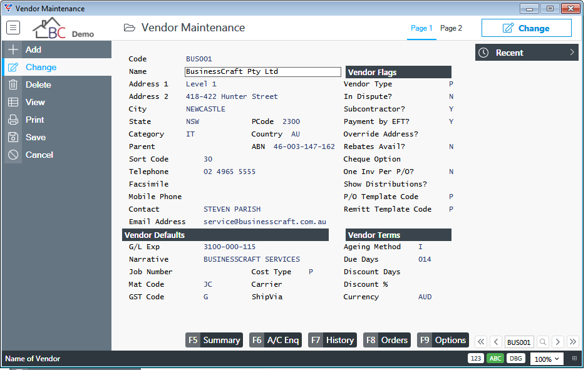Viewport: 588px width, 370px height.
Task: Open the F5 Summary function
Action: (214, 340)
